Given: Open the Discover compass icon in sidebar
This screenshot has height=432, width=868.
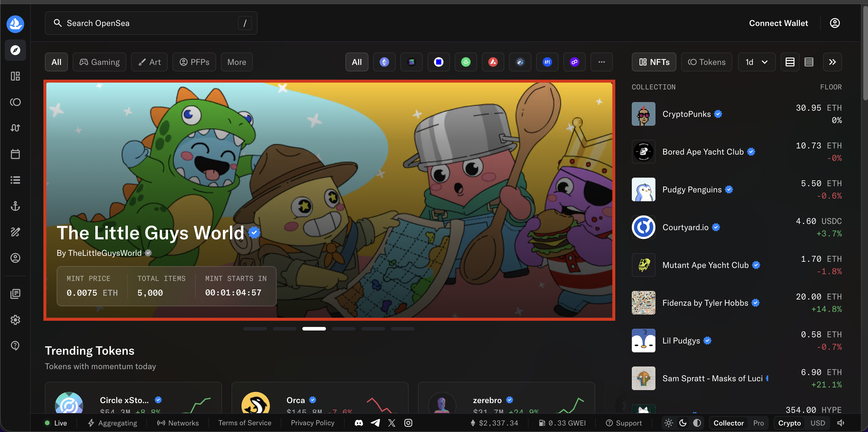Looking at the screenshot, I should 15,50.
